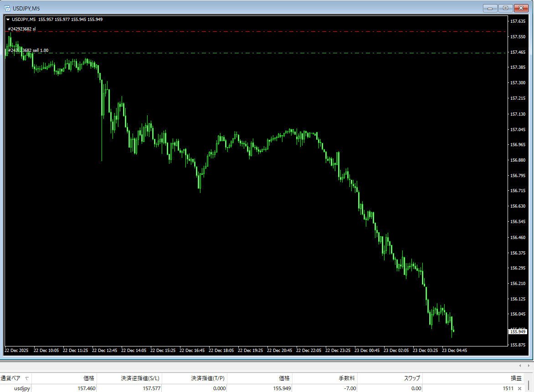Collapse the USDJPY,M5 quote line with its triangle
Image resolution: width=534 pixels, height=392 pixels.
tap(7, 19)
